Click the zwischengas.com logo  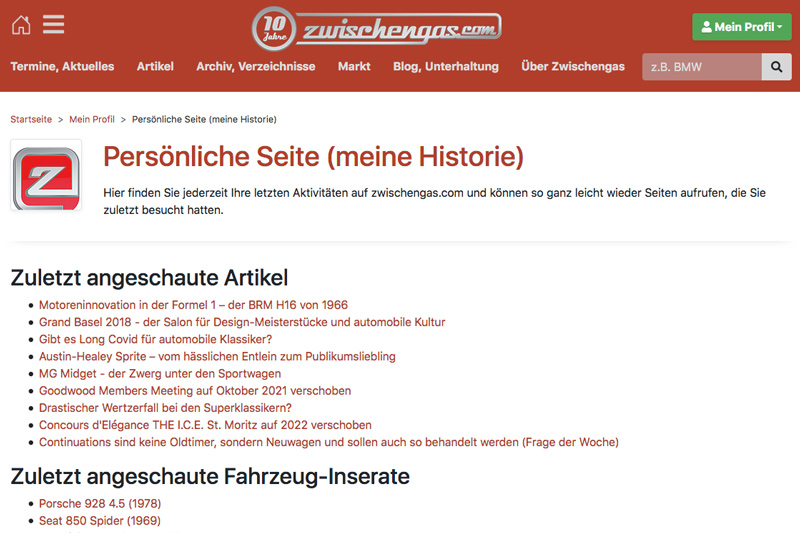point(376,28)
